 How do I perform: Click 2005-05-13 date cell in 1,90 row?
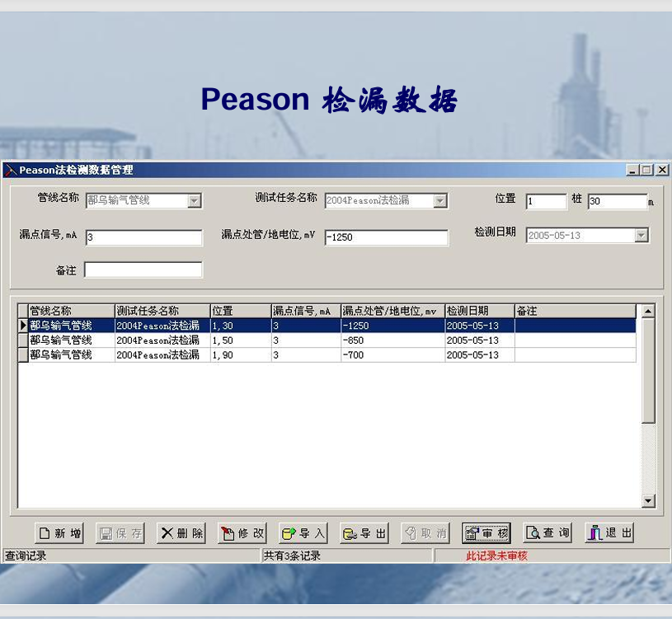point(480,354)
